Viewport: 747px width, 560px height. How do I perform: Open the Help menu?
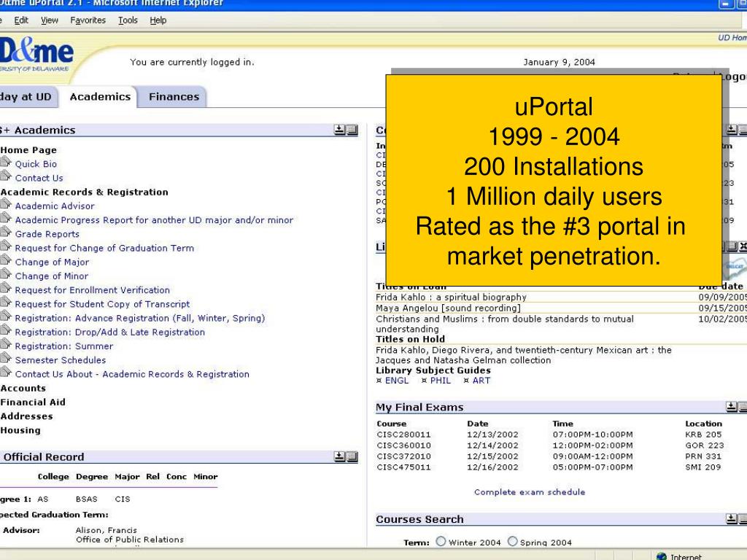(x=158, y=20)
